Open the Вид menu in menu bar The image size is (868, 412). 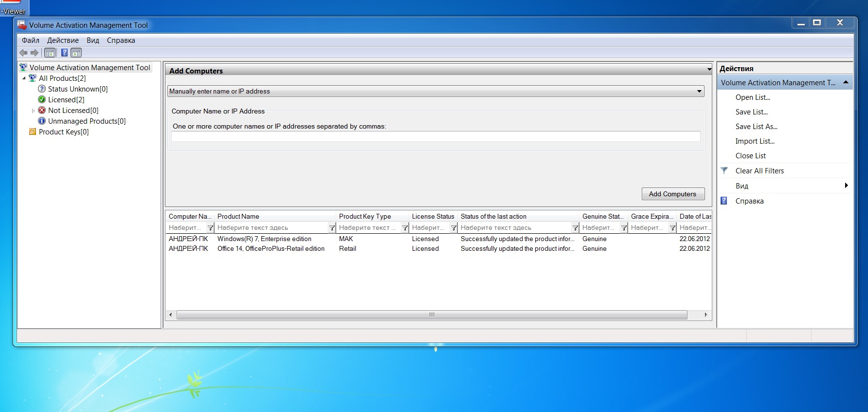(93, 40)
